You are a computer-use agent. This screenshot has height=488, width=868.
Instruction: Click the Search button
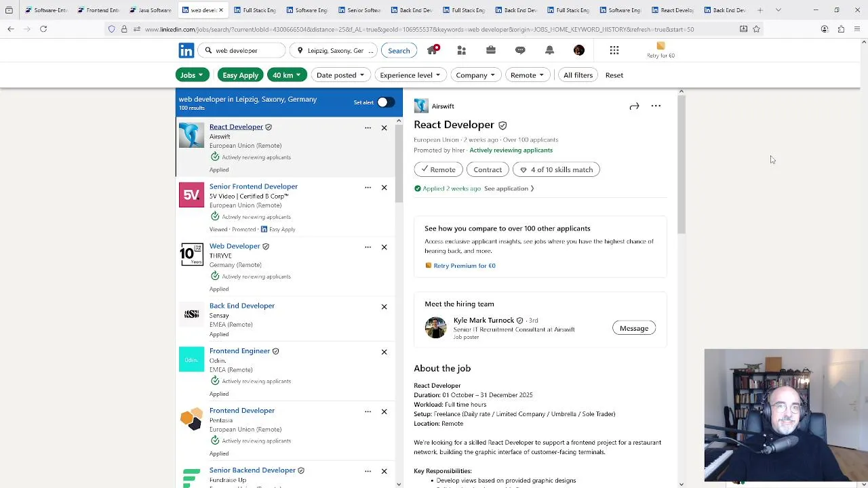399,51
